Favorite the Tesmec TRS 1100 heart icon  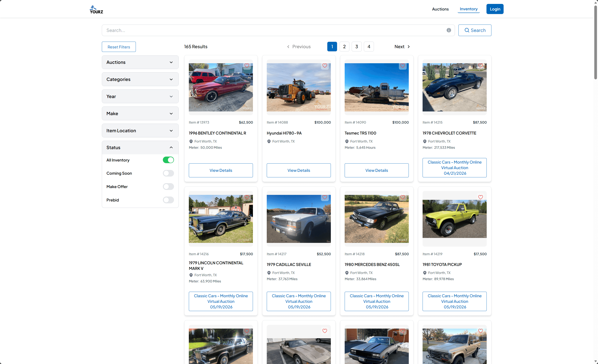[x=402, y=66]
